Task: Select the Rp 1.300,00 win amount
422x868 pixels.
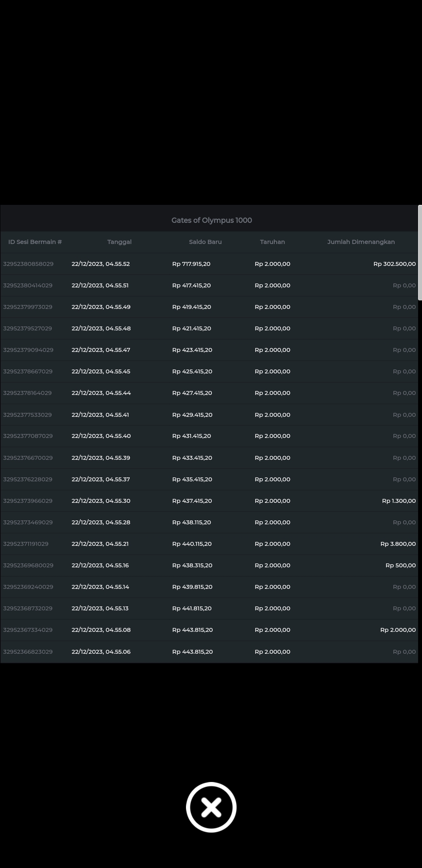Action: tap(399, 501)
